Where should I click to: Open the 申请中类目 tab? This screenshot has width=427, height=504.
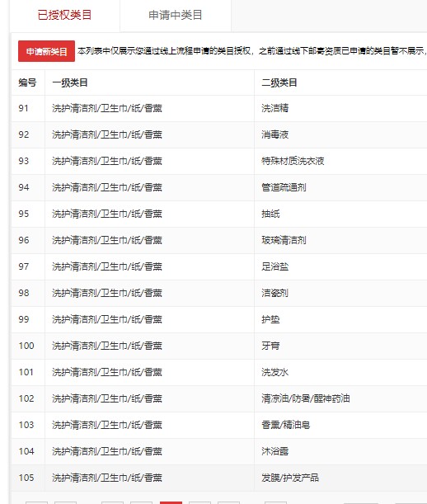coord(176,15)
